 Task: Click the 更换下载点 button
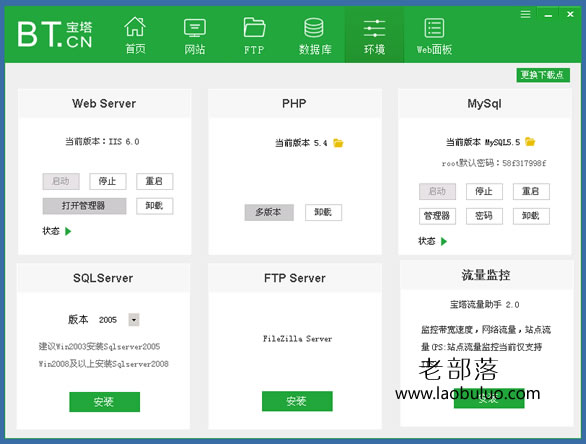543,75
